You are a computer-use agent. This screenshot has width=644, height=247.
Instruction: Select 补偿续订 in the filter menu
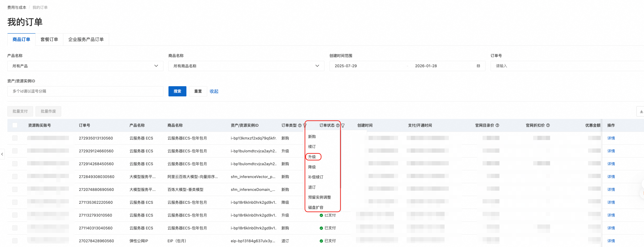click(315, 177)
